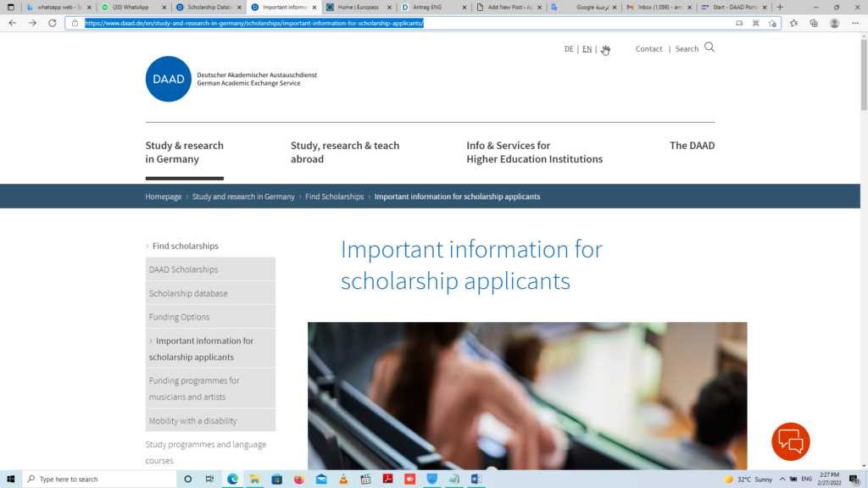Open File Explorer from the taskbar

254,480
